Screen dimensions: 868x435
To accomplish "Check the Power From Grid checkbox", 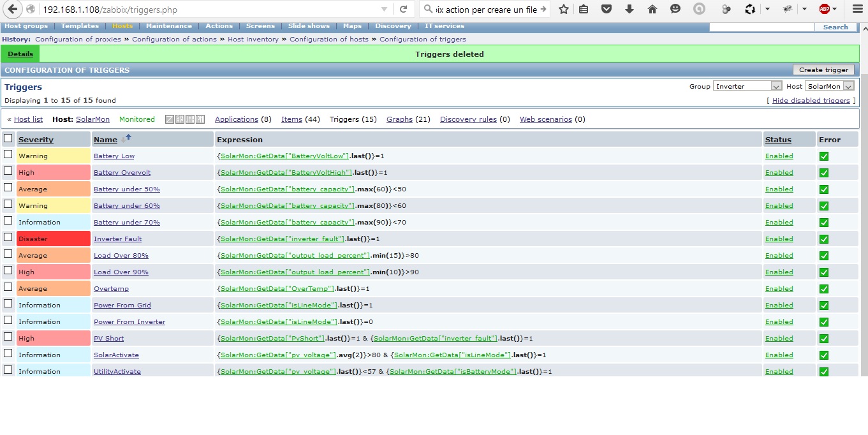I will [8, 304].
